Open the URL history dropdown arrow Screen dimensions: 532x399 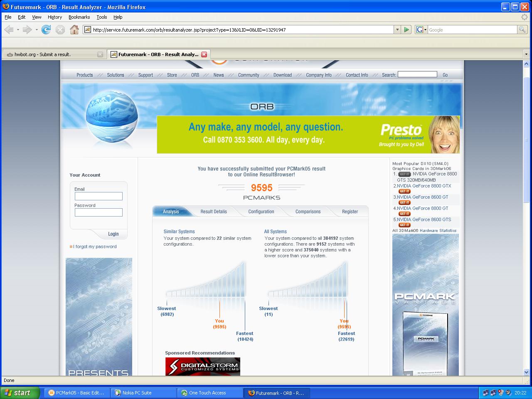click(397, 30)
